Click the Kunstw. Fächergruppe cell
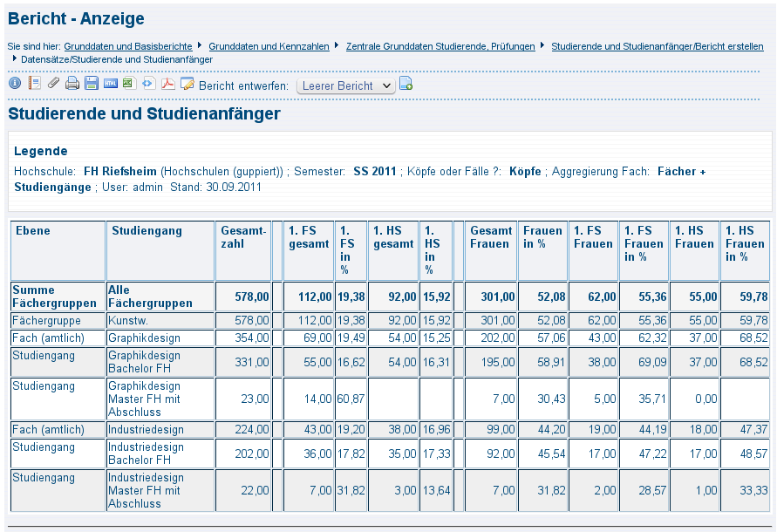The height and width of the screenshot is (532, 777). point(160,320)
